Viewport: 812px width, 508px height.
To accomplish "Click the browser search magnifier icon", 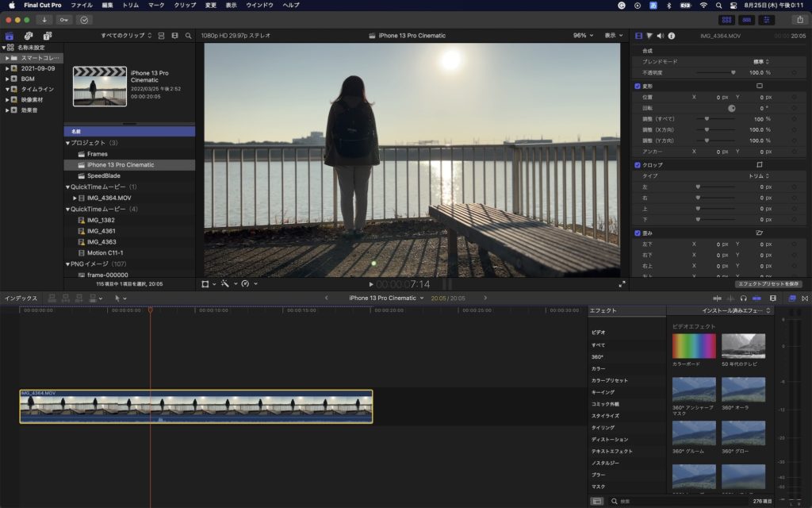I will [188, 36].
